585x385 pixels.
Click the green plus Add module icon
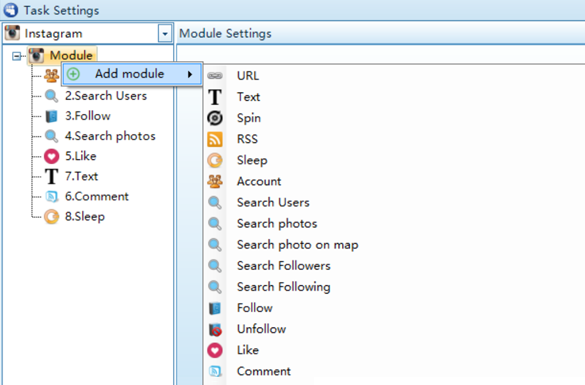73,74
